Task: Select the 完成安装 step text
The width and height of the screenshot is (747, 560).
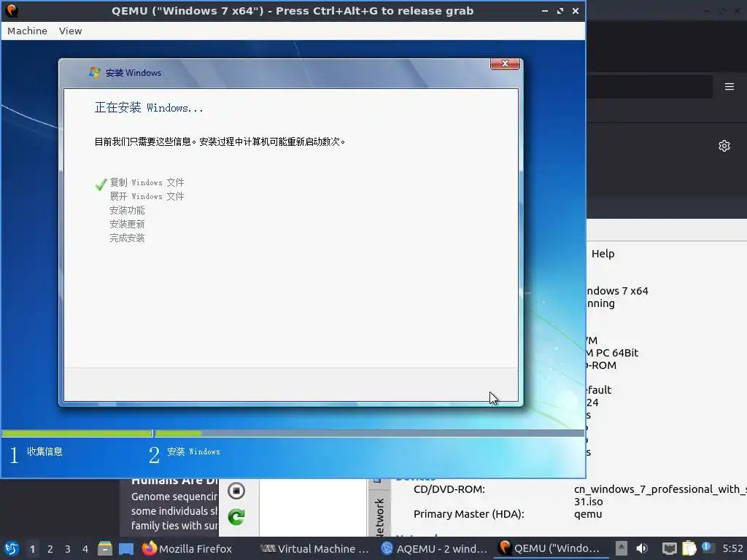Action: point(127,238)
